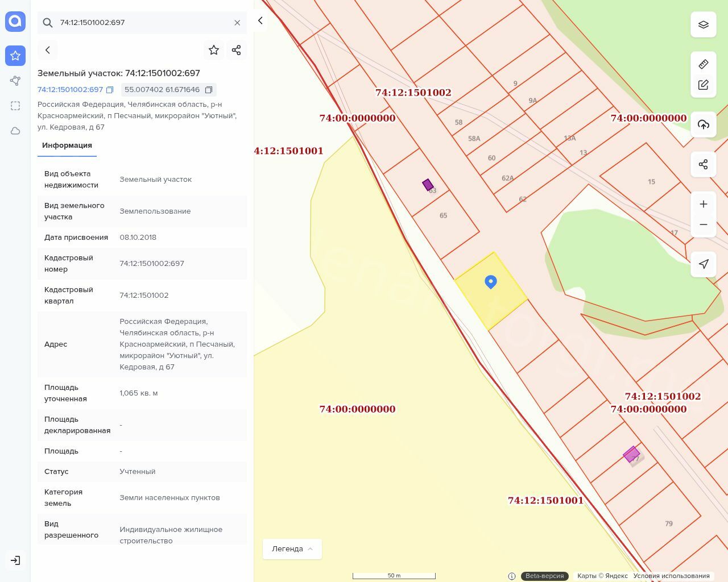Image resolution: width=728 pixels, height=582 pixels.
Task: Open the Favorites section in left sidebar
Action: 15,56
